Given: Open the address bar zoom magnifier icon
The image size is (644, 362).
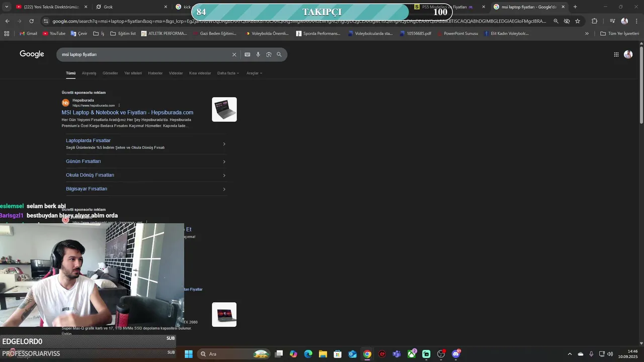Looking at the screenshot, I should coord(556,21).
